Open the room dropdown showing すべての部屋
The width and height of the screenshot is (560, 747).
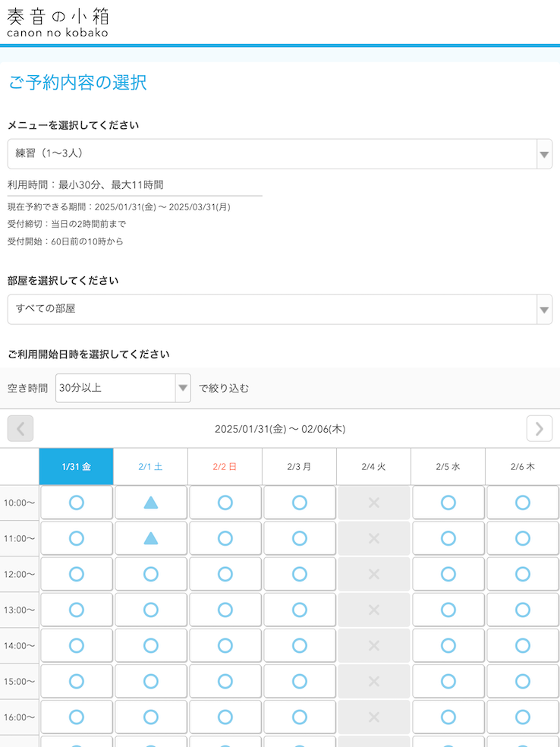click(279, 310)
